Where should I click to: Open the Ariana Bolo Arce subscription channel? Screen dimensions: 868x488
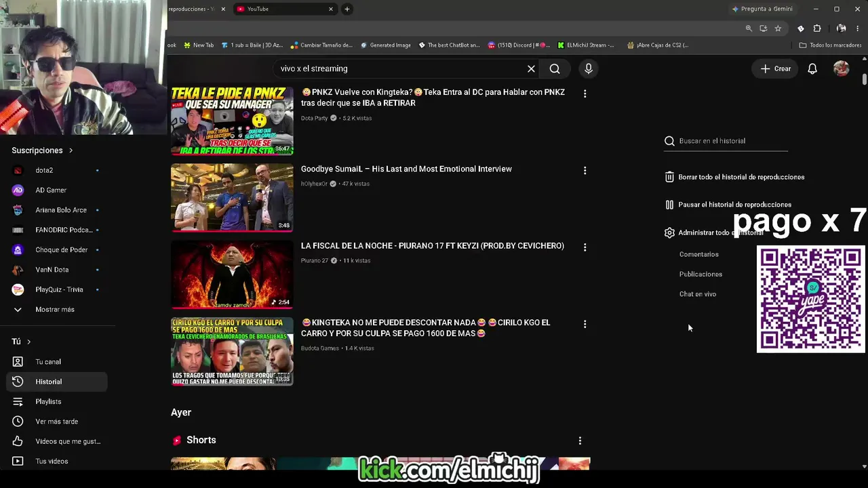click(57, 210)
